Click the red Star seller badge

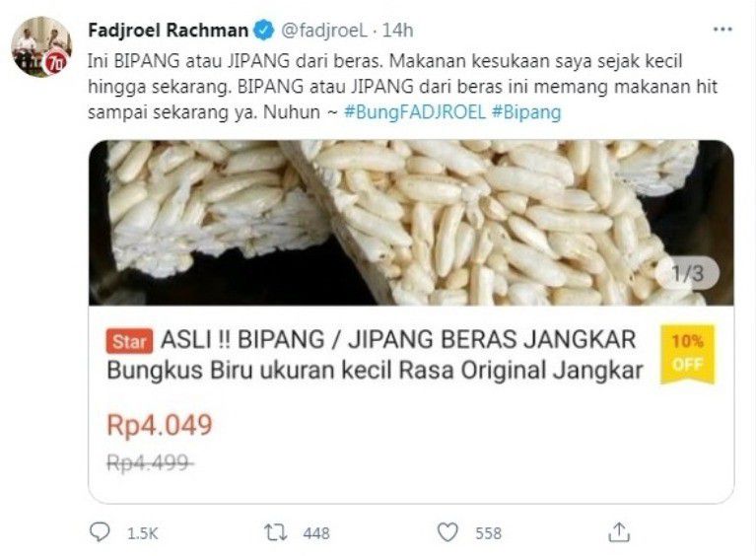[129, 341]
